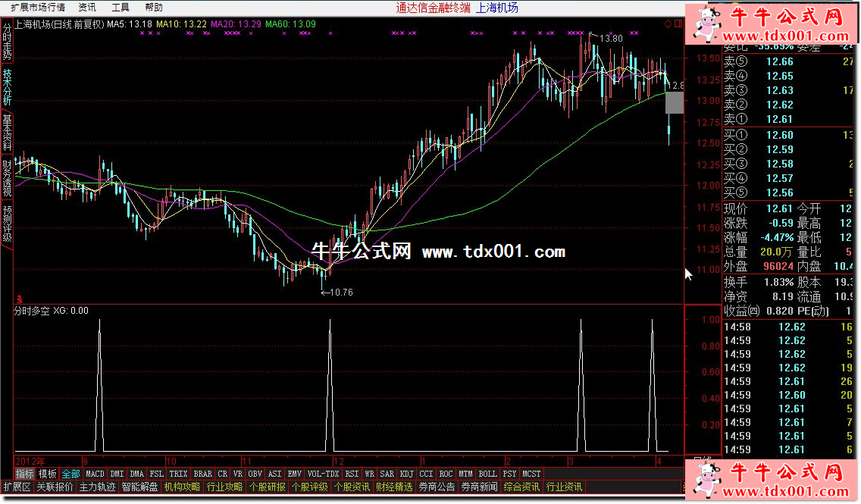Switch to the 模板 tab
This screenshot has width=861, height=504.
[47, 474]
